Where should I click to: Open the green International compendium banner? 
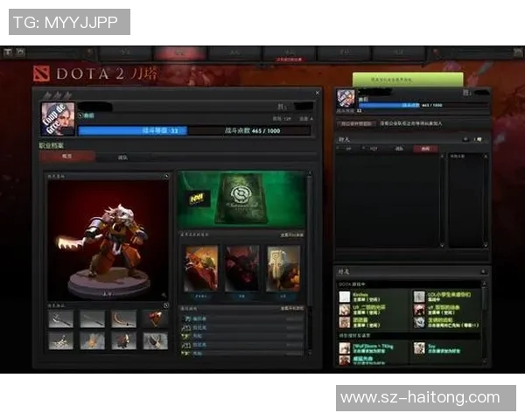(241, 199)
